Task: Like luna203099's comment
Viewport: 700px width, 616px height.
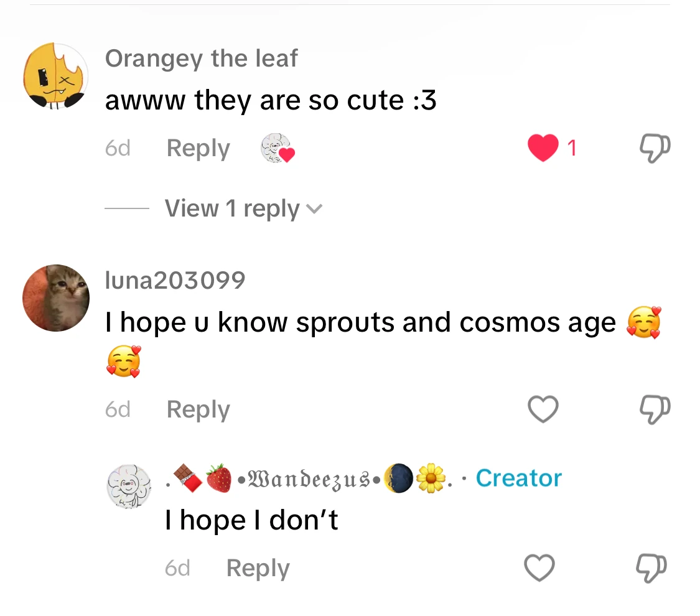Action: [543, 409]
